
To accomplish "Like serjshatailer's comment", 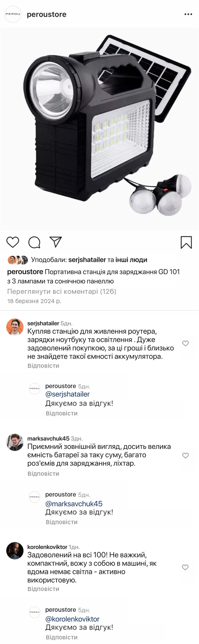I will coord(185,343).
